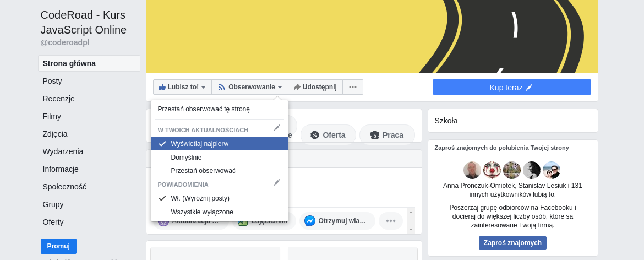Click three-dots pill after Otrzymuj wiadomości

391,221
